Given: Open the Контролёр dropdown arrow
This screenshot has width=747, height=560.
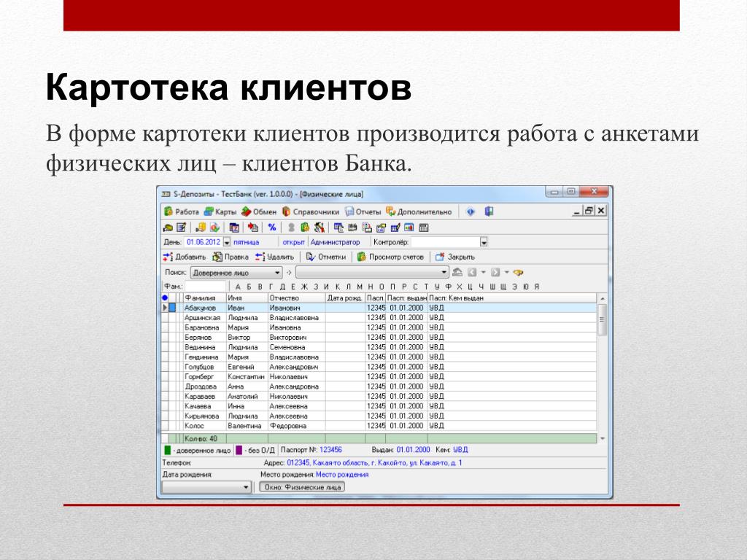Looking at the screenshot, I should coord(484,242).
